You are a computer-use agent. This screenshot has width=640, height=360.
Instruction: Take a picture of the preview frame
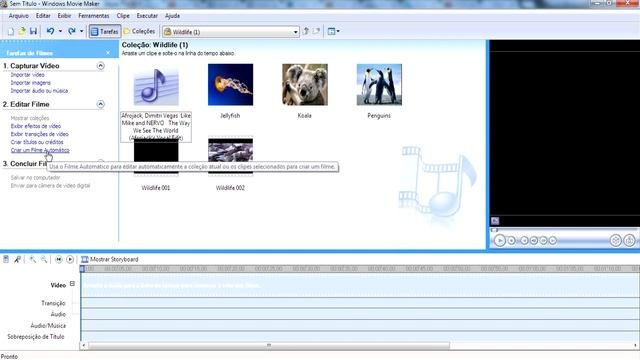[x=629, y=240]
